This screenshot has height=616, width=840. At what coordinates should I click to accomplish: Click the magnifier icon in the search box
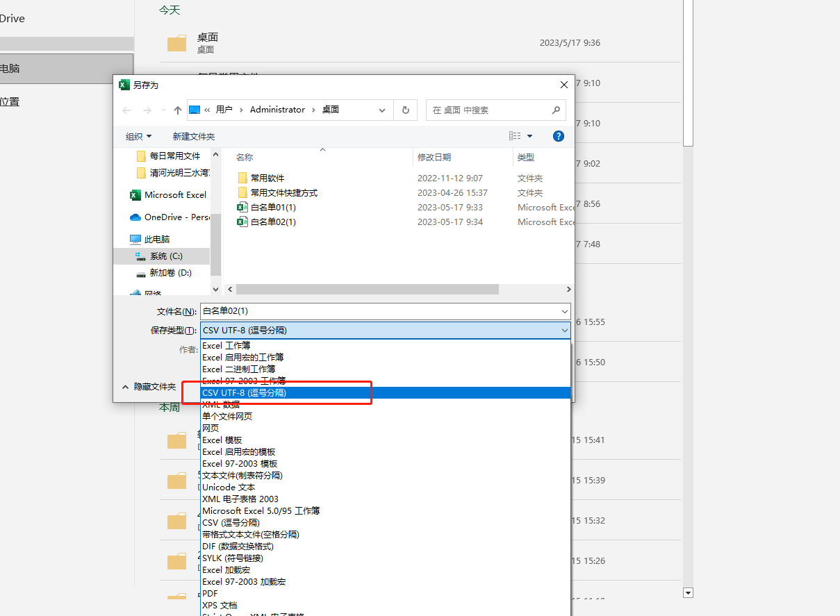pyautogui.click(x=556, y=110)
